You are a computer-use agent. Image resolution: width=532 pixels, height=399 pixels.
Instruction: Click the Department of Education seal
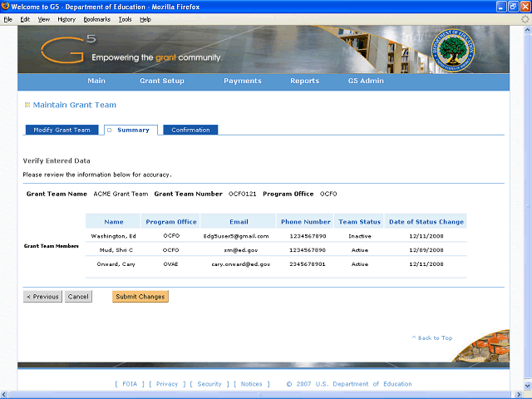pos(453,50)
